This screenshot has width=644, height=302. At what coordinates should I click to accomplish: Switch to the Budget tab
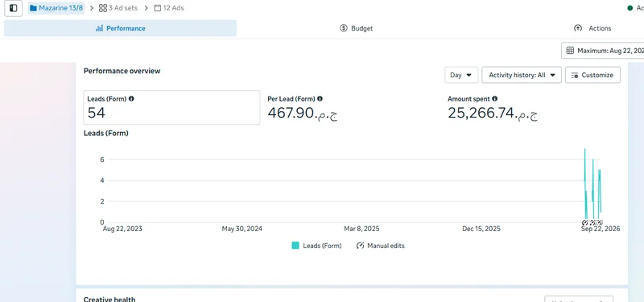click(x=356, y=28)
